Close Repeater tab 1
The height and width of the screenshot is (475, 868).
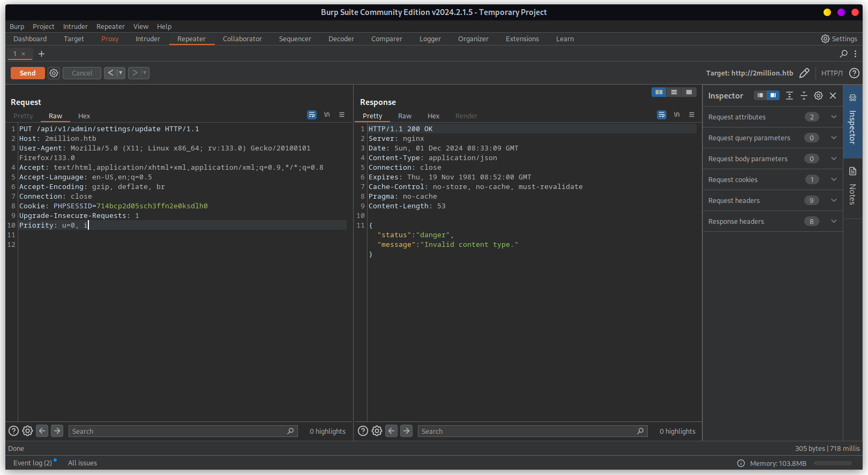point(23,54)
